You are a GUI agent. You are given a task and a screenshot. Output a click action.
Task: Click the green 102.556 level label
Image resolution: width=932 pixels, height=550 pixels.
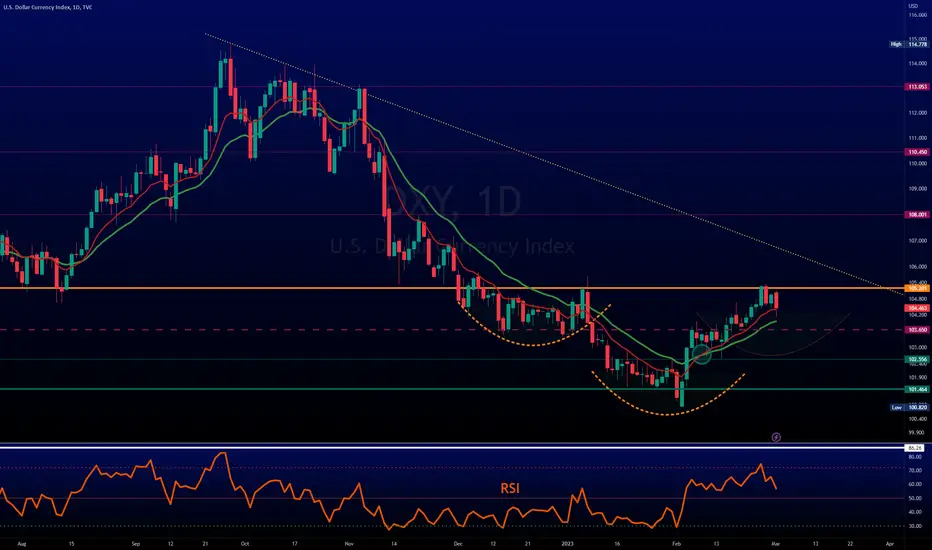pos(917,359)
